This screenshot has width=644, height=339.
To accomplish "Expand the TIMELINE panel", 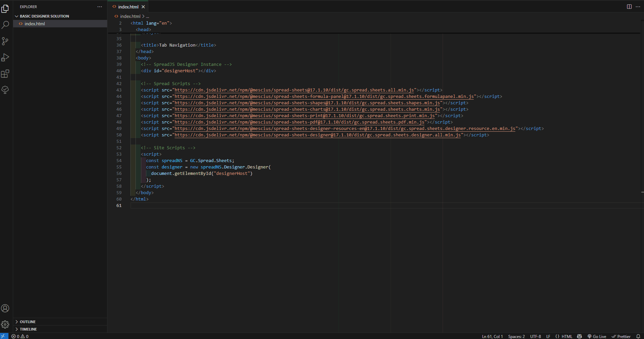I will coord(60,329).
